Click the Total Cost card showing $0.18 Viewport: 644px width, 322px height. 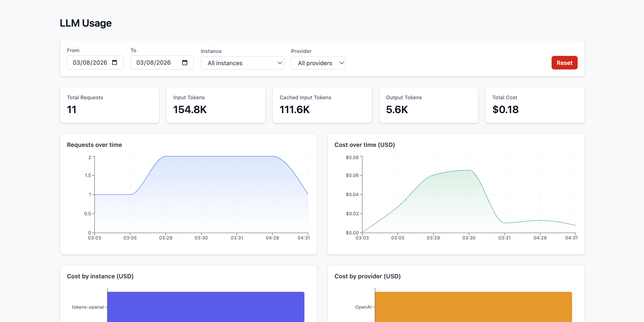click(535, 105)
